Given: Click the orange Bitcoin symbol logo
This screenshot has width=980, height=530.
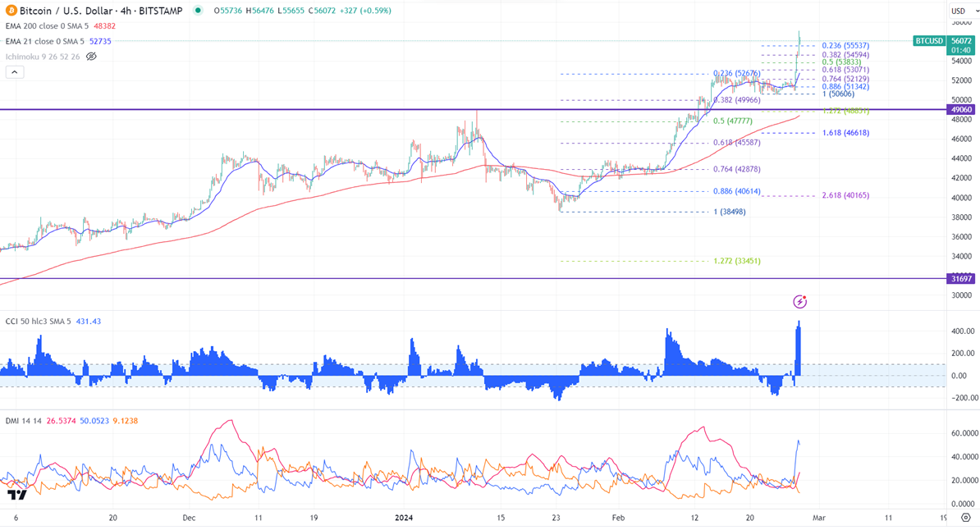Looking at the screenshot, I should (11, 10).
